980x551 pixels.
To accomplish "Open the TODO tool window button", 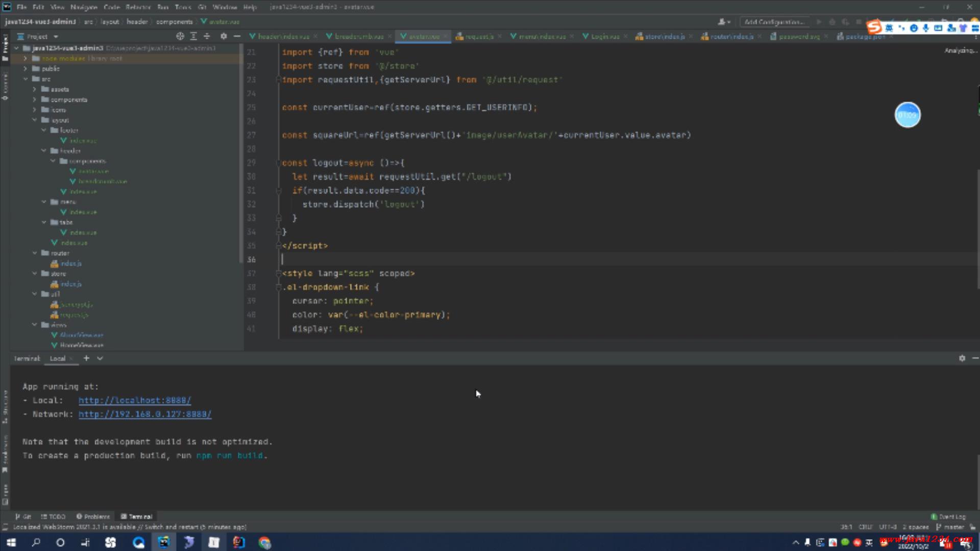I will [x=53, y=516].
